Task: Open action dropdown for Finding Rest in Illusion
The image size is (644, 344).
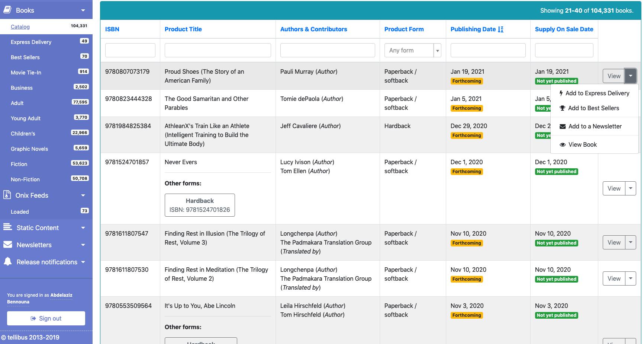Action: click(x=631, y=242)
